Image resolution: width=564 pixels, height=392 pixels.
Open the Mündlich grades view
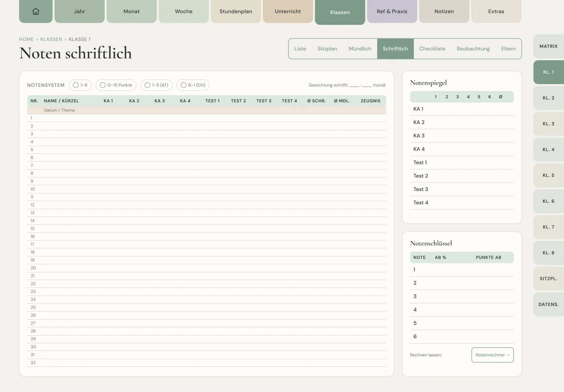(360, 49)
